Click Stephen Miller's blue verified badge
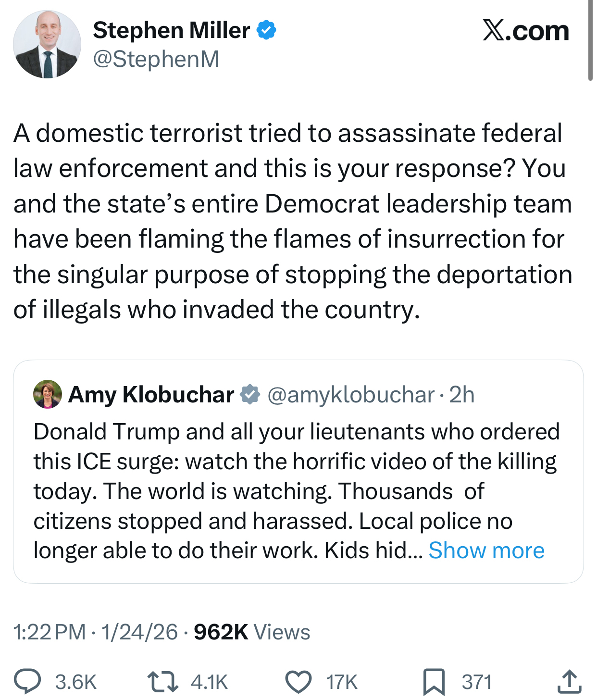Image resolution: width=597 pixels, height=700 pixels. 266,30
